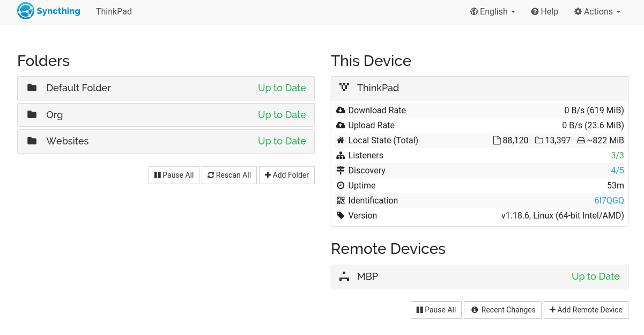Viewport: 644px width, 335px height.
Task: Click the Org folder icon
Action: [x=32, y=115]
